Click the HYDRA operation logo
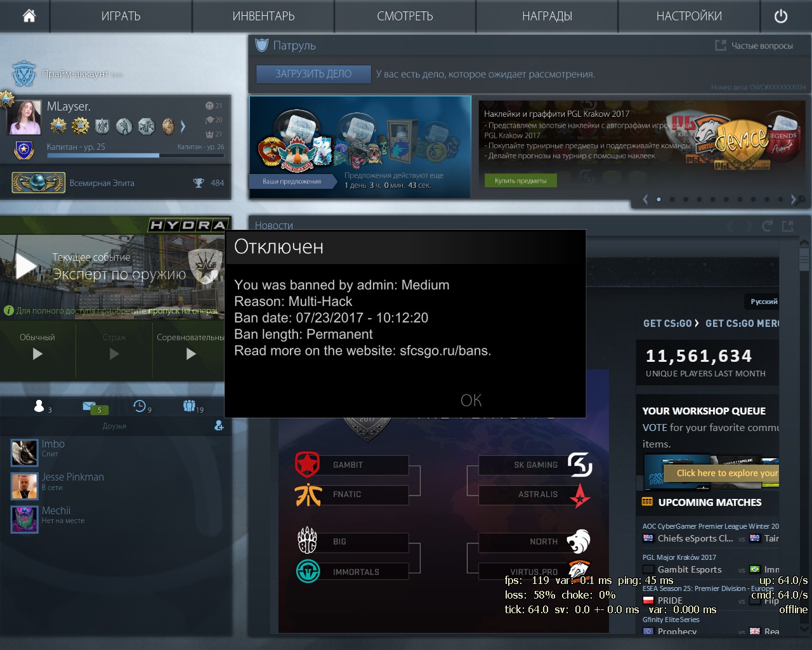This screenshot has height=650, width=812. point(188,225)
